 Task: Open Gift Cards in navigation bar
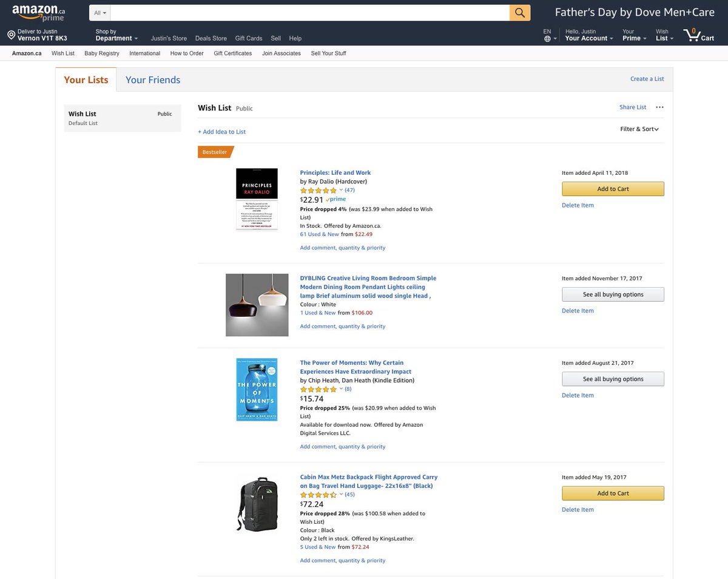tap(249, 38)
